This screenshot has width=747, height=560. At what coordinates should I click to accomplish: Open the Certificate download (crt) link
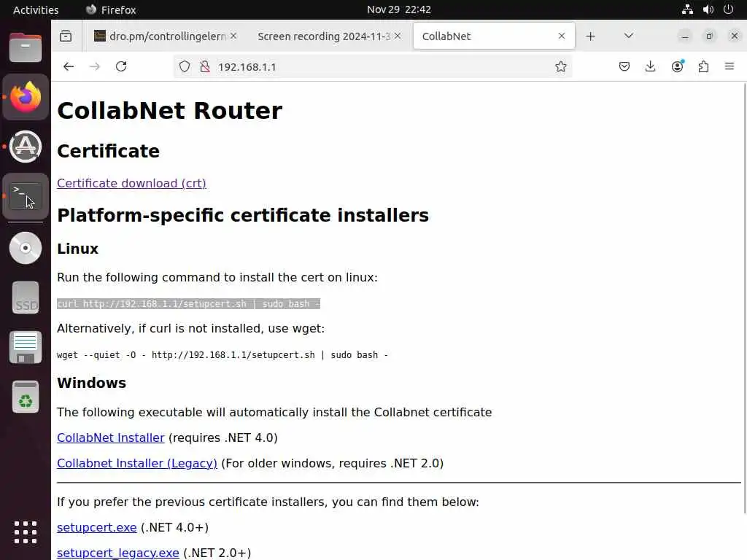[131, 183]
